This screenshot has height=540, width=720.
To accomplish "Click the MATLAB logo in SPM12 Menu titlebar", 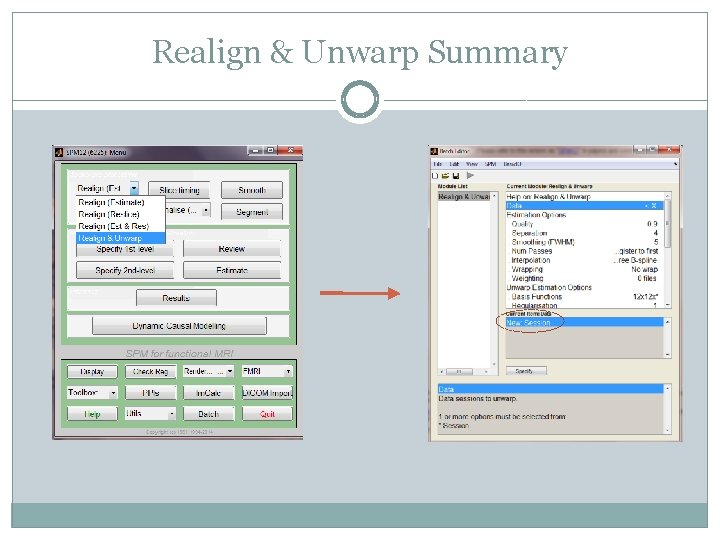I will click(x=59, y=152).
